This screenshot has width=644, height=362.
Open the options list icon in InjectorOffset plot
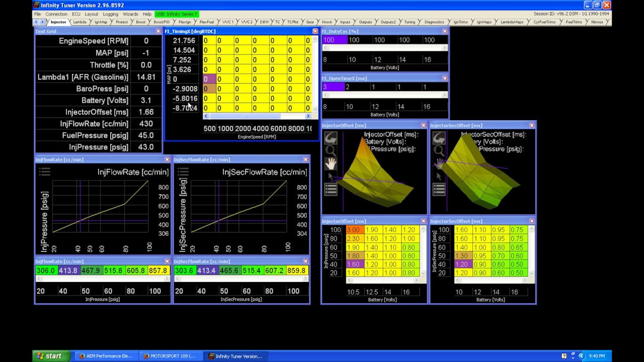coord(331,189)
